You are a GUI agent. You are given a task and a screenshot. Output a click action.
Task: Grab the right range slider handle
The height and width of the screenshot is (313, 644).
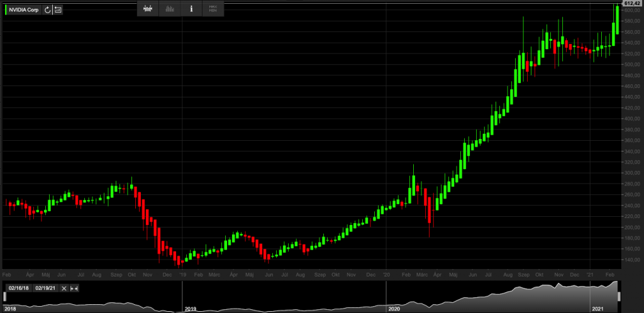[x=619, y=296]
